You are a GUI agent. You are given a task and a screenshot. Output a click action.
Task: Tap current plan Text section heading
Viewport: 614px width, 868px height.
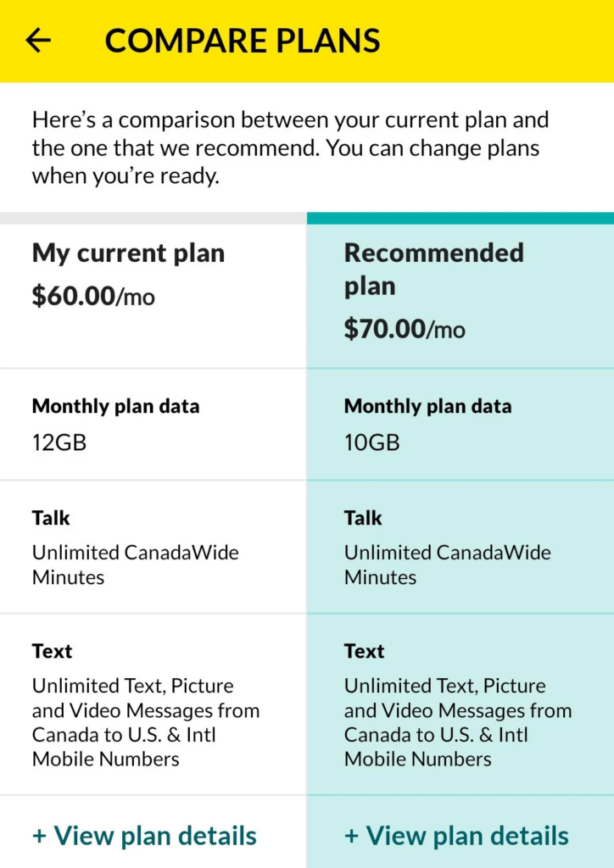coord(52,651)
